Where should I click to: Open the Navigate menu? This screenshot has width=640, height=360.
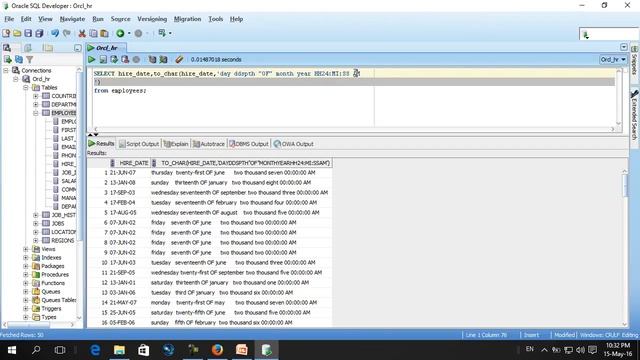72,19
